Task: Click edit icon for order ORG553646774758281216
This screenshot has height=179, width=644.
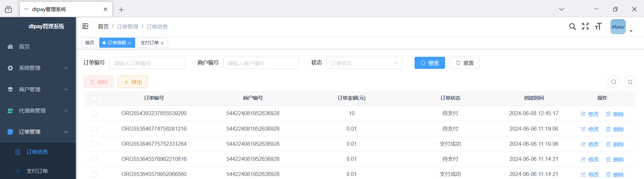Action: (583, 129)
